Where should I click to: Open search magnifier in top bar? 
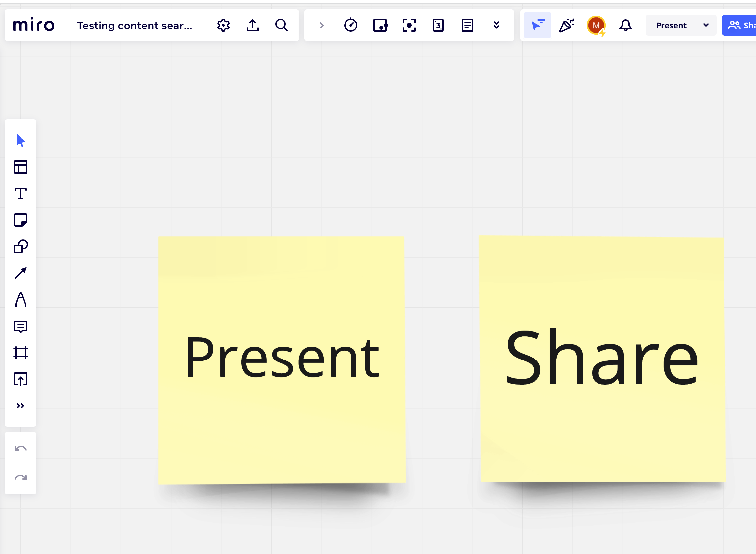282,25
